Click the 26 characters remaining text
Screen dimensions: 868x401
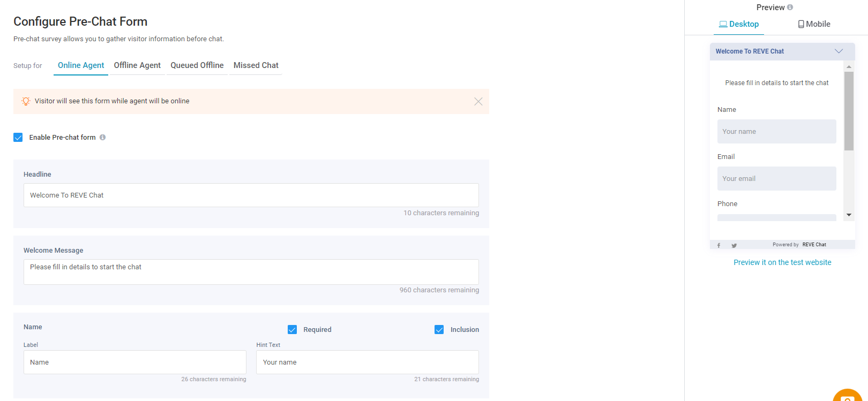[x=214, y=380]
